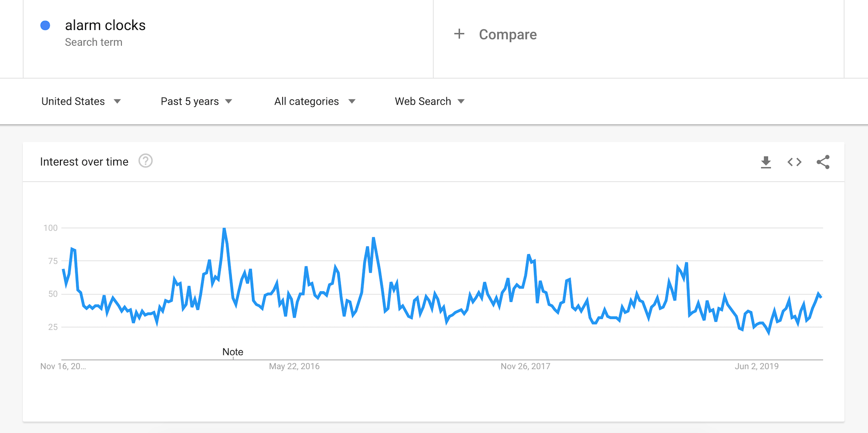The height and width of the screenshot is (433, 868).
Task: Open the Web Search type dropdown
Action: pyautogui.click(x=429, y=101)
